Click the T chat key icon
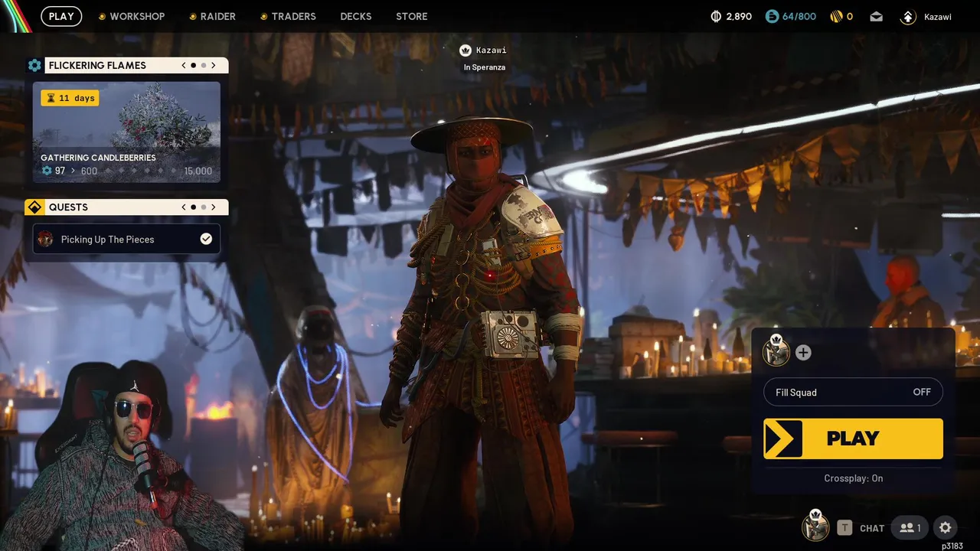This screenshot has height=551, width=980. click(x=844, y=527)
